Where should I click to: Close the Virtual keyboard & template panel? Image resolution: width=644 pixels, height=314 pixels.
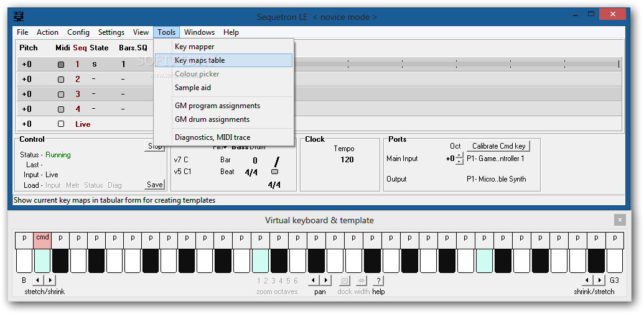point(620,220)
